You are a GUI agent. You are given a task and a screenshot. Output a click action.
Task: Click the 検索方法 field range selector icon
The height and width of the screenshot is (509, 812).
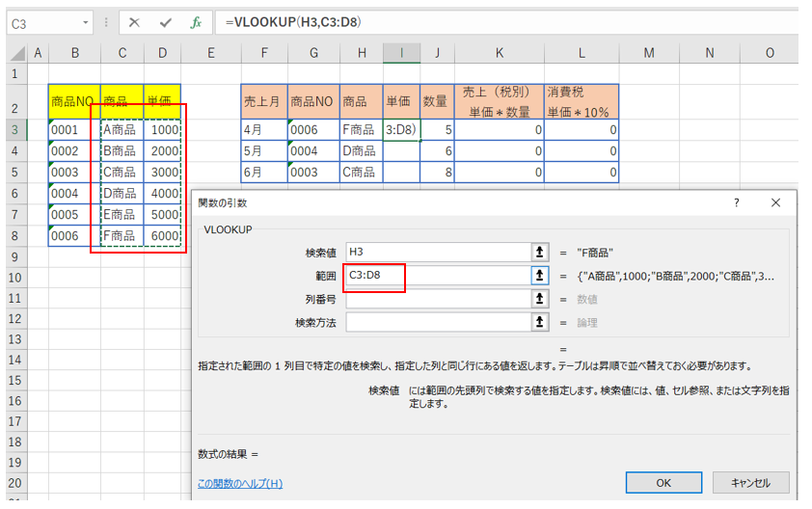[540, 323]
